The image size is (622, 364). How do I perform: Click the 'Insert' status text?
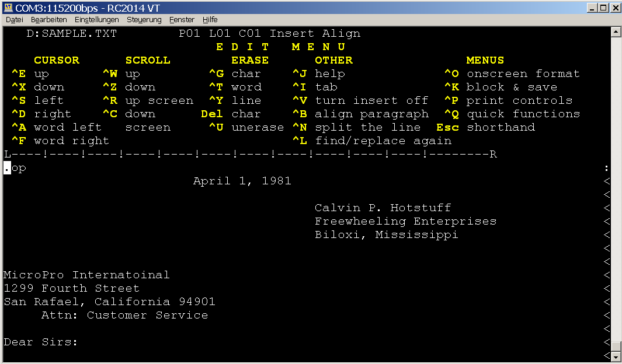click(x=292, y=33)
